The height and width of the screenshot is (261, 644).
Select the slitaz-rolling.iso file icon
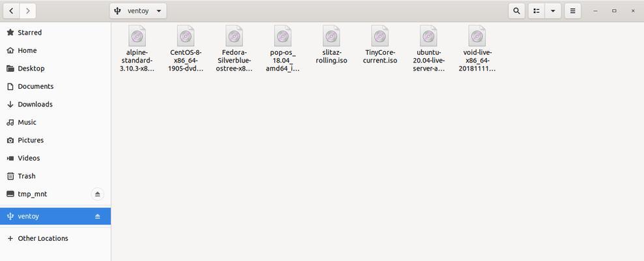pos(331,36)
